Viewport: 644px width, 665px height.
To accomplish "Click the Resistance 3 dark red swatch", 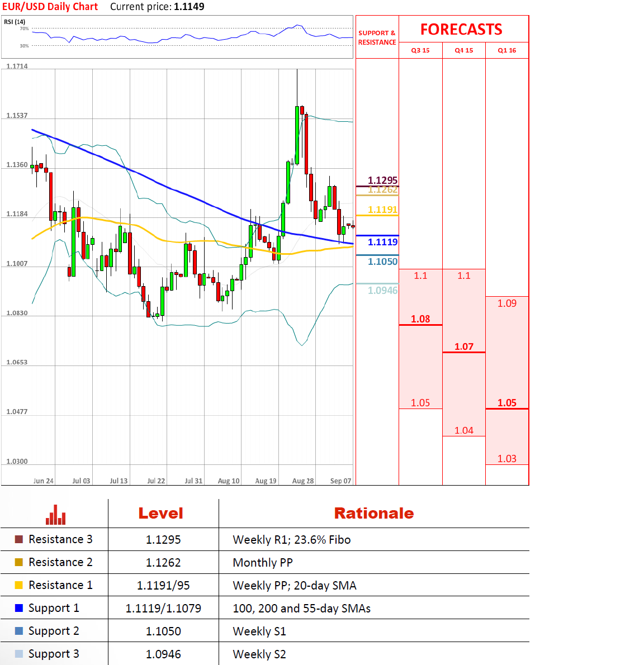I will pos(19,539).
